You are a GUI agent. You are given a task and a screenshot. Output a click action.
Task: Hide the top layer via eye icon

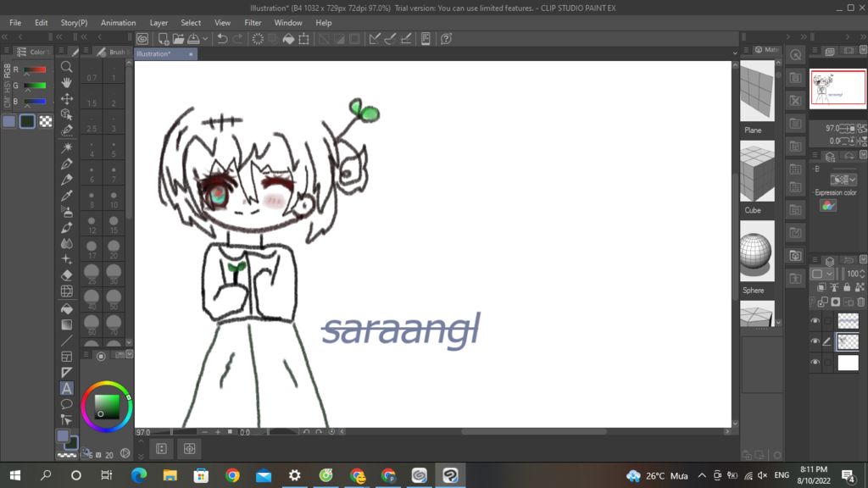click(x=815, y=321)
